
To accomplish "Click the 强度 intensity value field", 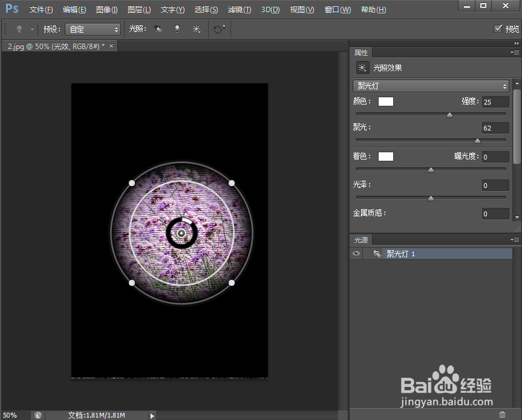I will (x=495, y=102).
